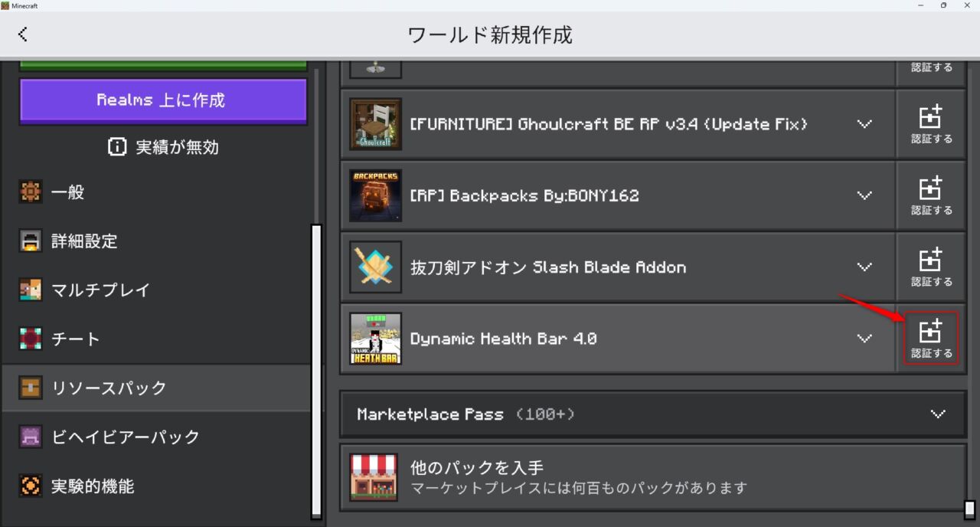Click the marketplace store stall icon
This screenshot has height=527, width=980.
tap(374, 476)
